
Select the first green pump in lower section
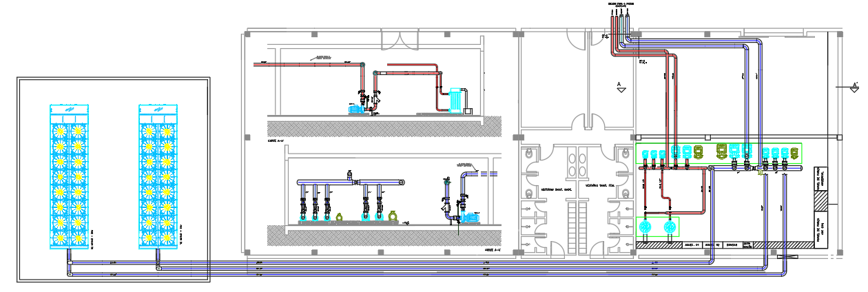(x=340, y=216)
